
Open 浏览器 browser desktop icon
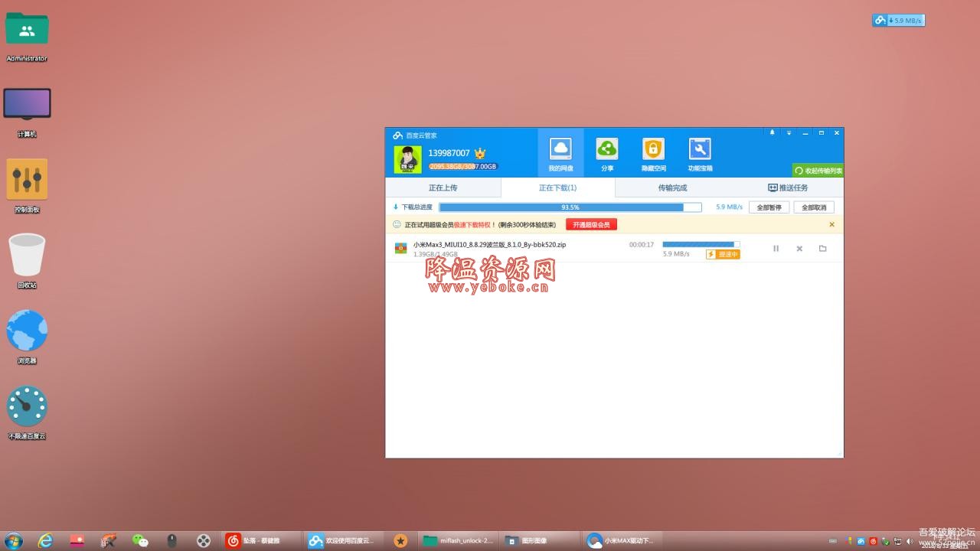pos(27,337)
